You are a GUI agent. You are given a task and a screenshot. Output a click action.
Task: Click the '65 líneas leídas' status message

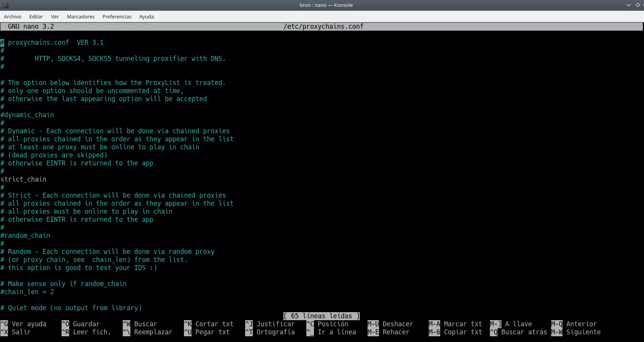[x=322, y=316]
